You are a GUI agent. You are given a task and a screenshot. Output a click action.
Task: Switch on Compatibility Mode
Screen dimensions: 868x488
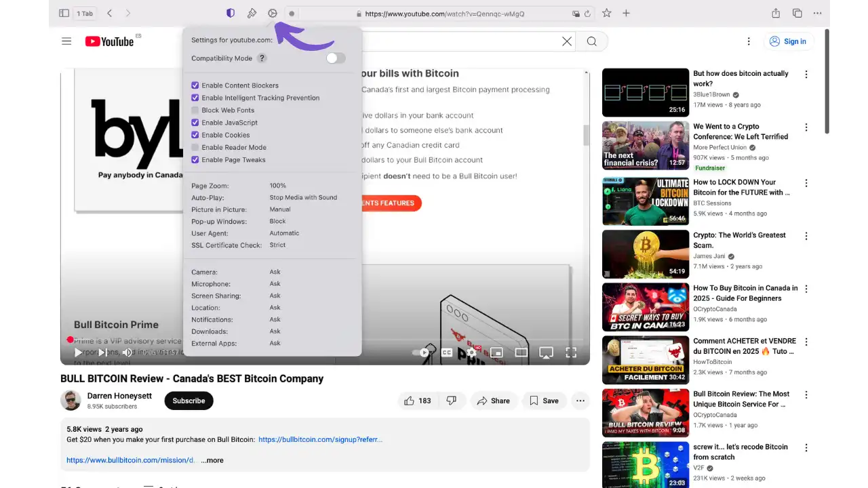(x=335, y=58)
